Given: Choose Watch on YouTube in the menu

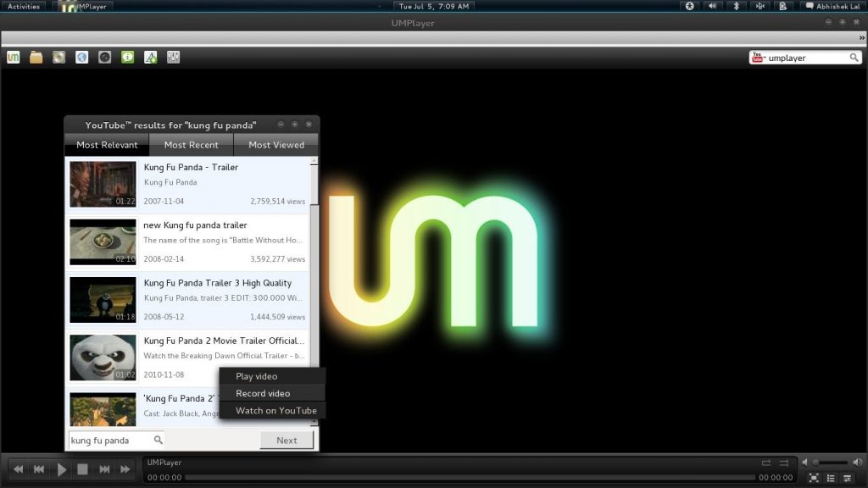Looking at the screenshot, I should coord(273,409).
